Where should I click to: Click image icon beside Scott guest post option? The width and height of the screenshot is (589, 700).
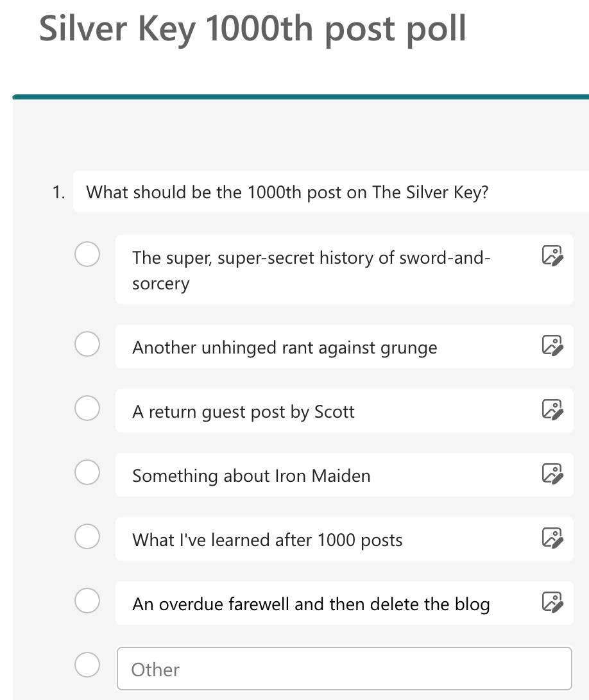click(552, 409)
